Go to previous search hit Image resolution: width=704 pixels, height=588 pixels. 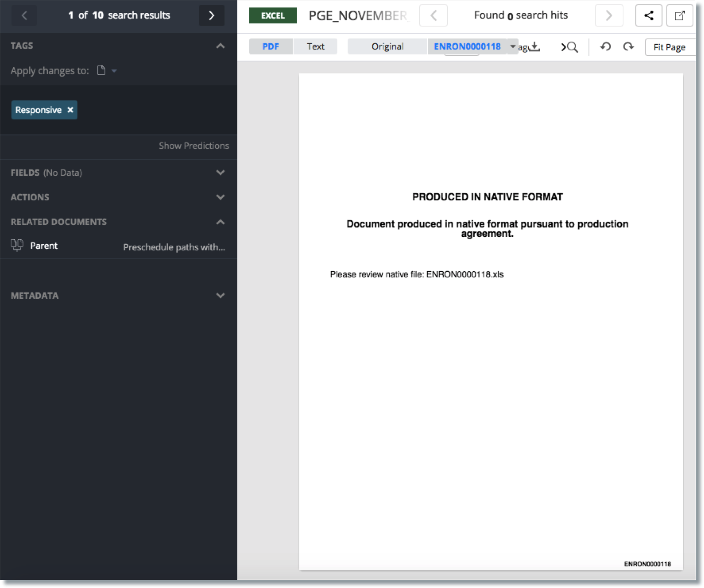pos(433,15)
